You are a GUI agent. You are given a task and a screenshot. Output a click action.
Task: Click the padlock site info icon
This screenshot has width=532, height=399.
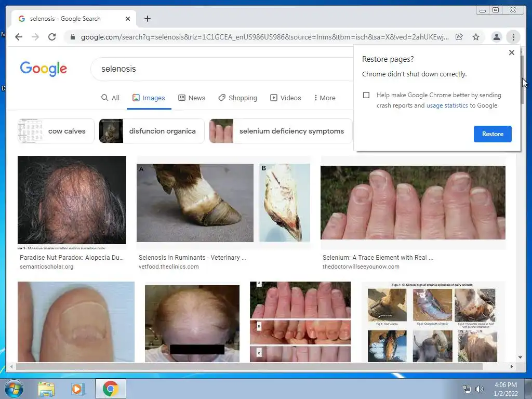pos(72,37)
